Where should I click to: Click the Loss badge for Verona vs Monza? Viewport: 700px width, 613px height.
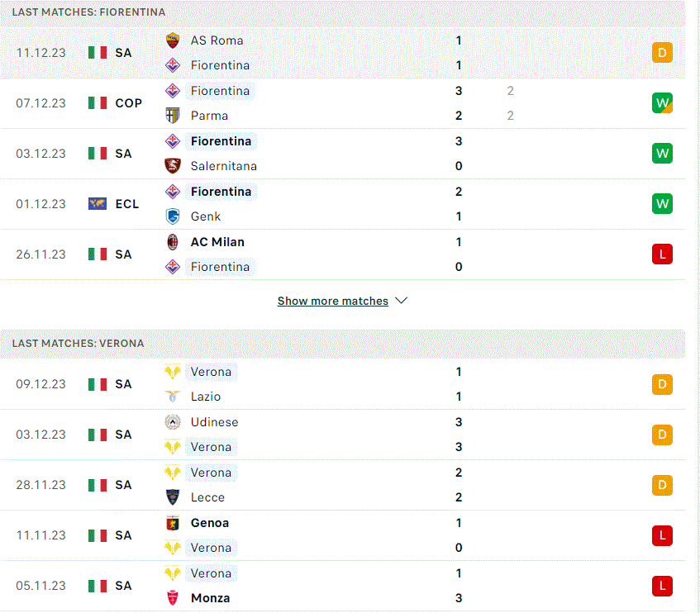coord(661,586)
